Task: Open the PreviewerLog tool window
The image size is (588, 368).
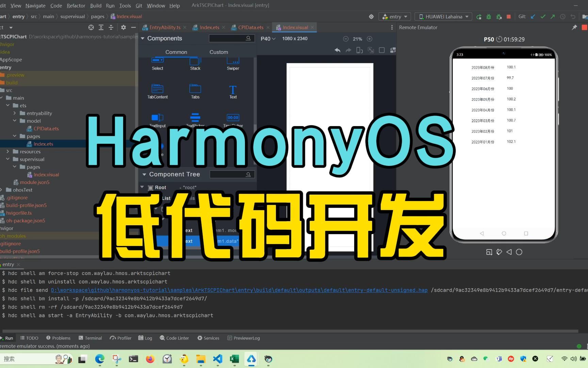Action: click(x=243, y=338)
